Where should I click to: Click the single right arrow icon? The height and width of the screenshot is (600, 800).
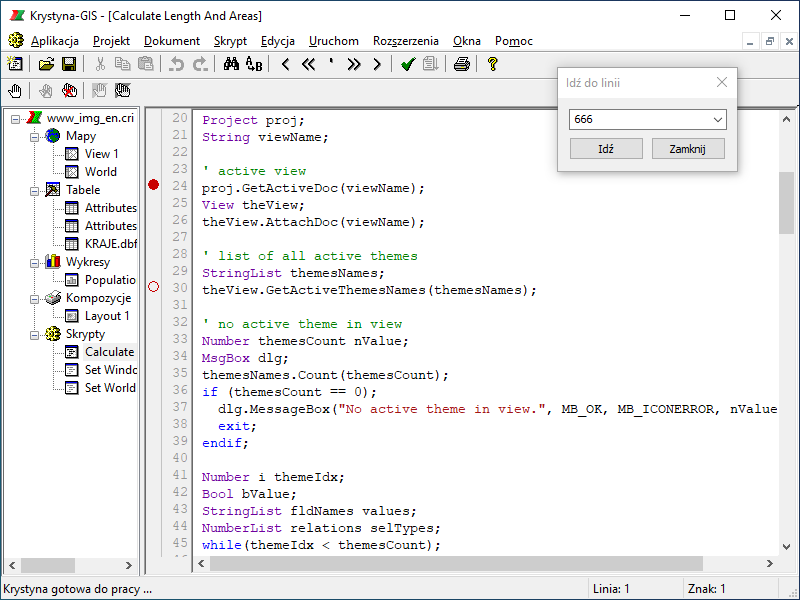click(377, 64)
